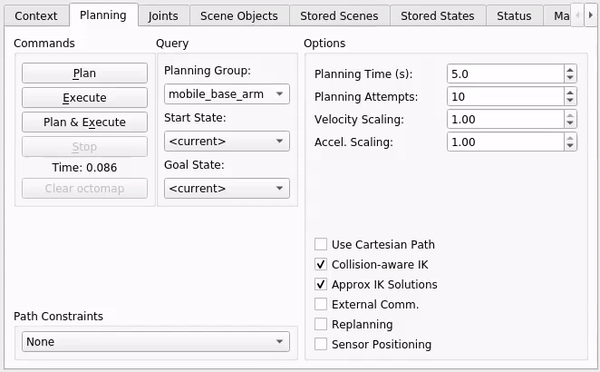The height and width of the screenshot is (372, 600).
Task: Increase Planning Time with up arrow
Action: [570, 70]
